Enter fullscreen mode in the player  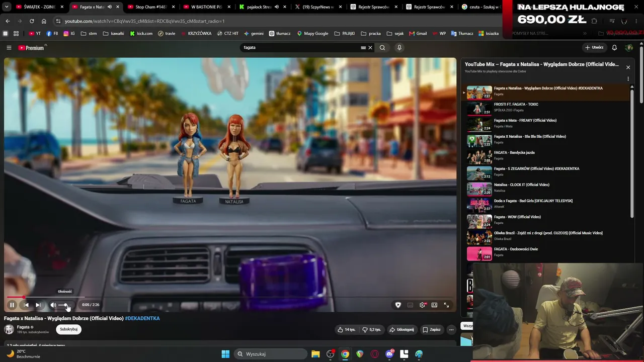[x=446, y=305]
